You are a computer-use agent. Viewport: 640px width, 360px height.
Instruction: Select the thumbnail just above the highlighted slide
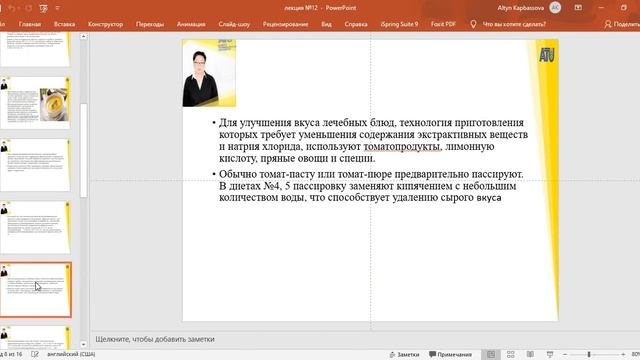[35, 227]
